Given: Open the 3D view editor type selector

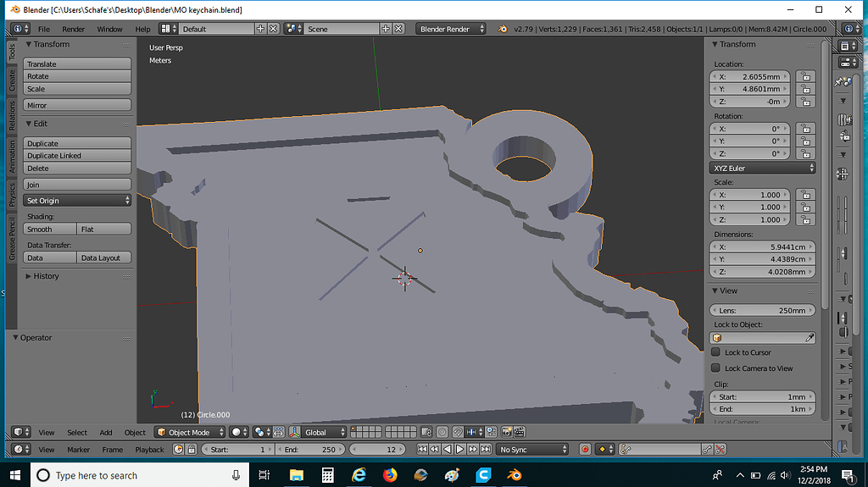Looking at the screenshot, I should pos(21,432).
